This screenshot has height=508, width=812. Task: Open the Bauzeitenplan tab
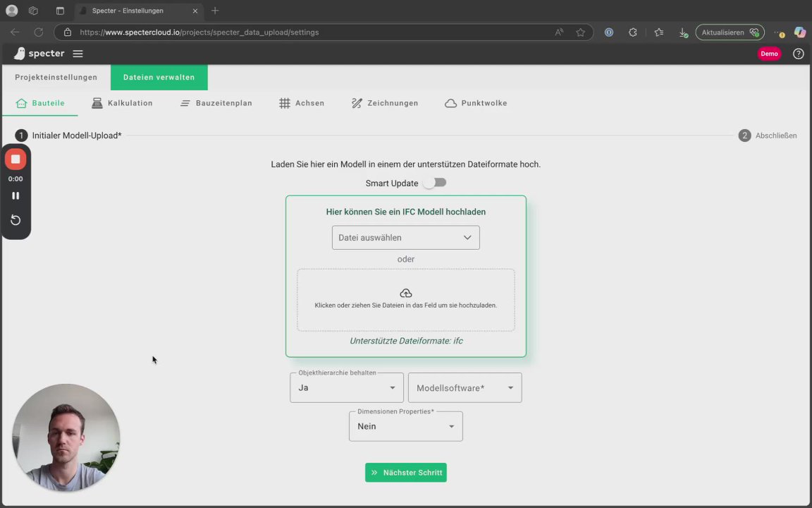coord(216,103)
